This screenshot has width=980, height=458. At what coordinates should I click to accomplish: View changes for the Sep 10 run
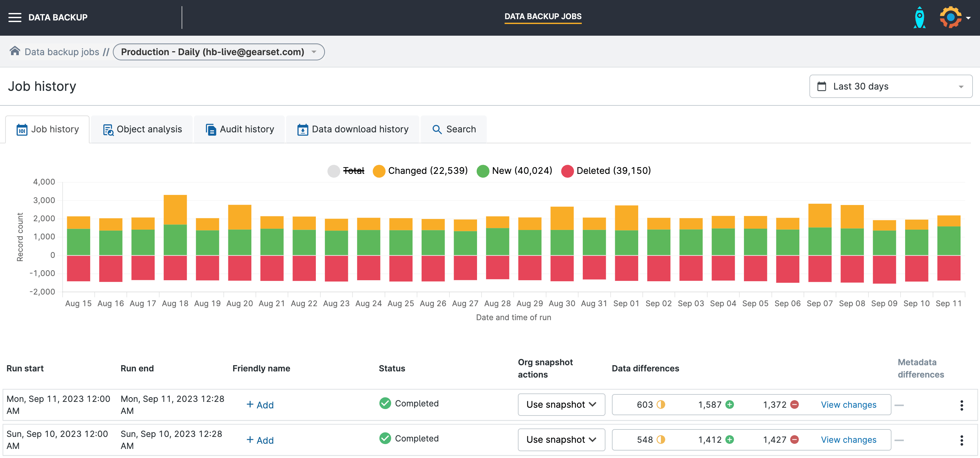848,440
